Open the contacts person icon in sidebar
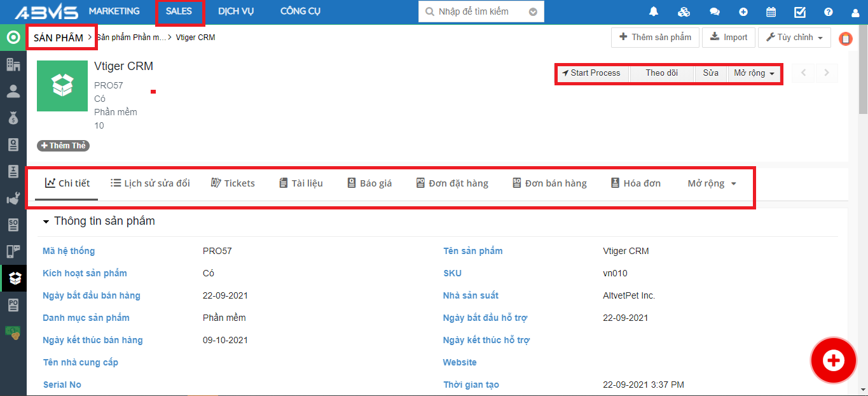The width and height of the screenshot is (868, 396). pyautogui.click(x=13, y=91)
